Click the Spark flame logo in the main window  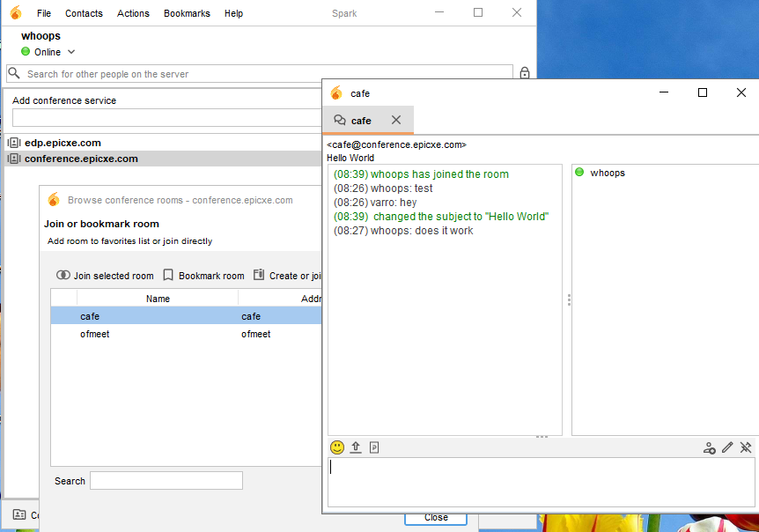(x=16, y=12)
